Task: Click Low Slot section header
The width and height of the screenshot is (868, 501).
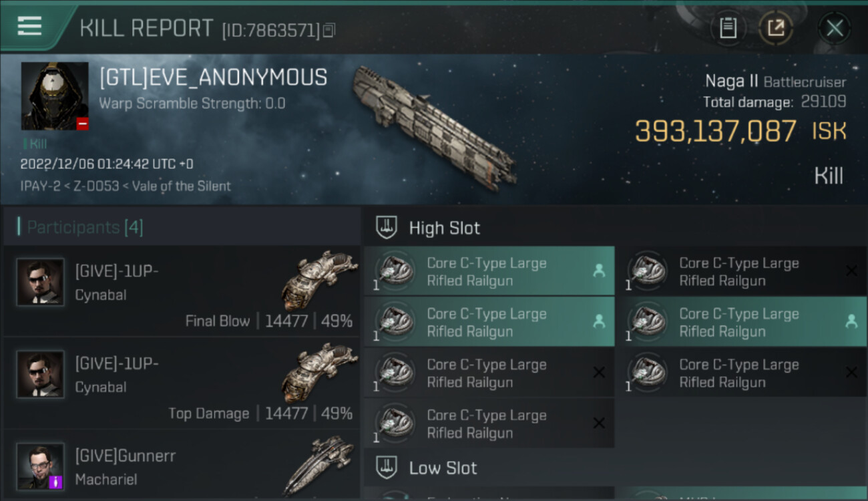Action: (443, 468)
